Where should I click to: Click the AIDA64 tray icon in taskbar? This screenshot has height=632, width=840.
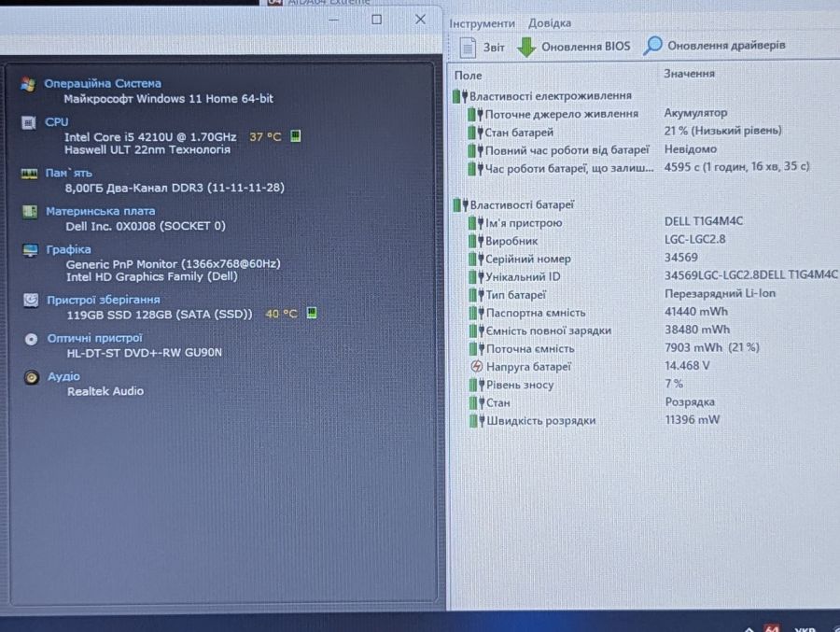click(772, 627)
